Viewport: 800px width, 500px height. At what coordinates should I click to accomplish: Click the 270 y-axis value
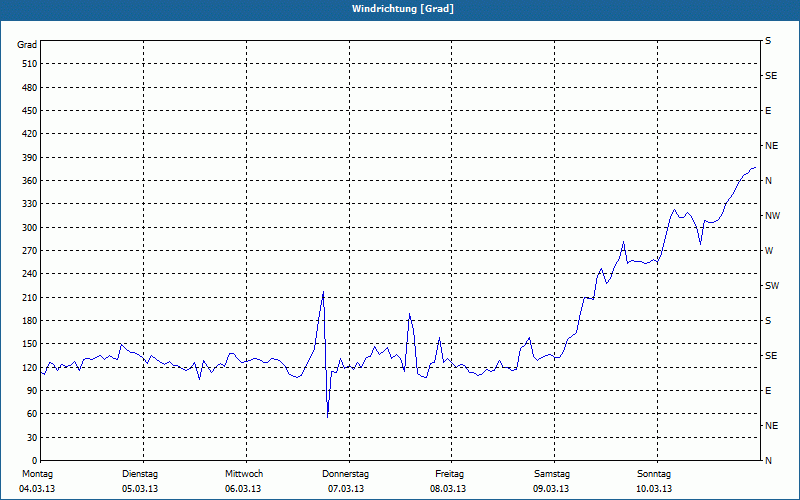click(x=30, y=251)
